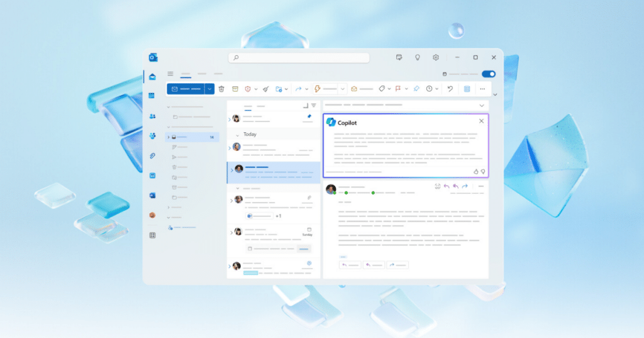Open the message filter icon above the message list

point(313,106)
